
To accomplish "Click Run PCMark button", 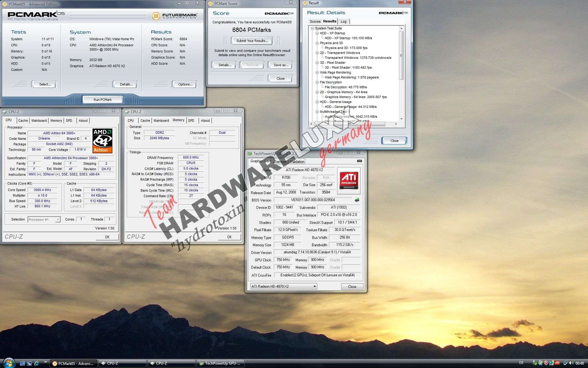I will pyautogui.click(x=103, y=100).
